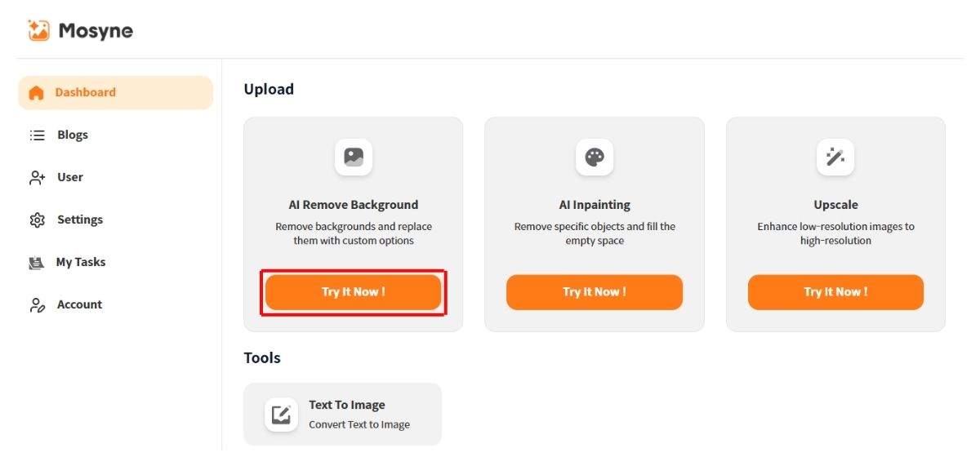The image size is (980, 457).
Task: Try AI Remove Background now
Action: coord(353,292)
